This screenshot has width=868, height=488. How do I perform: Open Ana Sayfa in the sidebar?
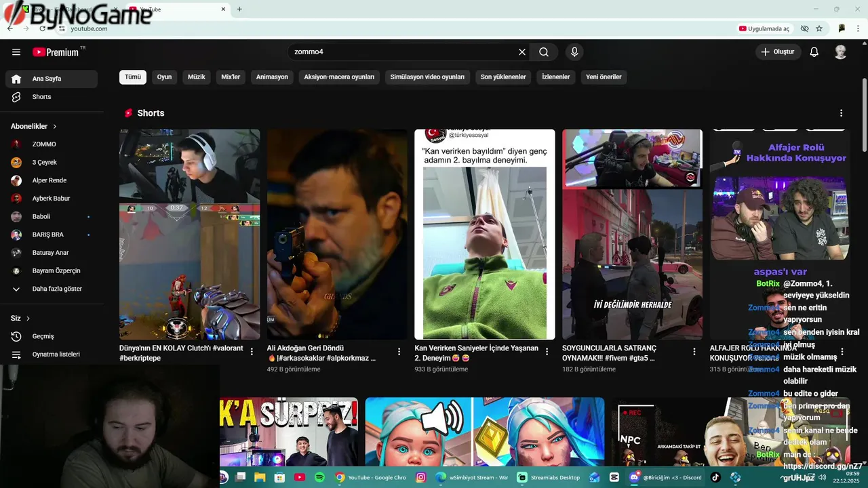click(52, 79)
